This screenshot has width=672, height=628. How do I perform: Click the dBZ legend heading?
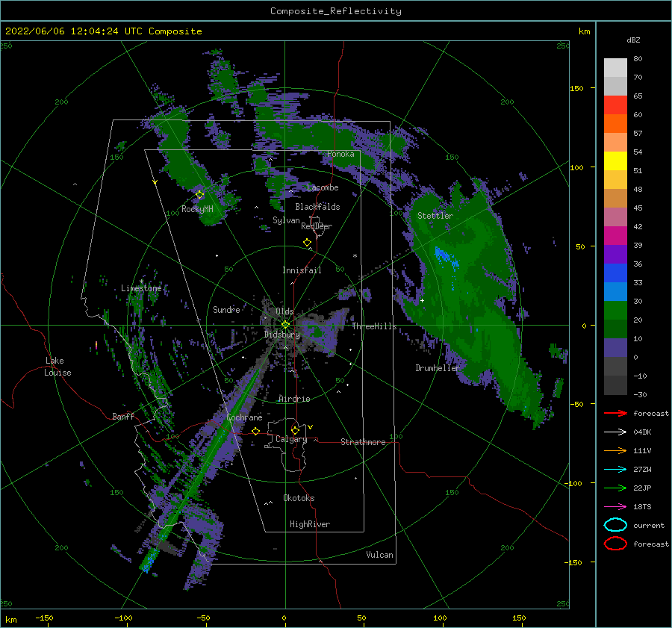click(633, 40)
